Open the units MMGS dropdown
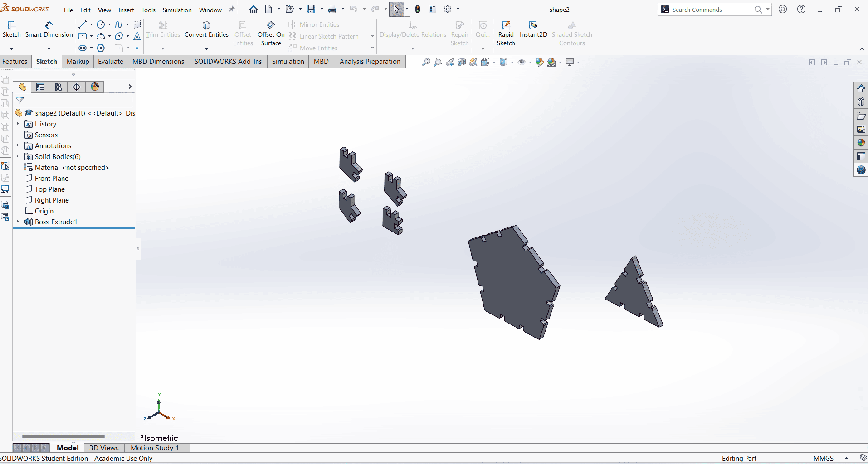The height and width of the screenshot is (464, 868). [846, 458]
